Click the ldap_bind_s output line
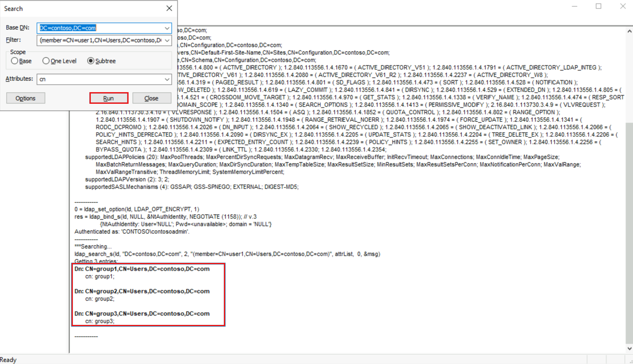This screenshot has width=633, height=364. [x=165, y=217]
